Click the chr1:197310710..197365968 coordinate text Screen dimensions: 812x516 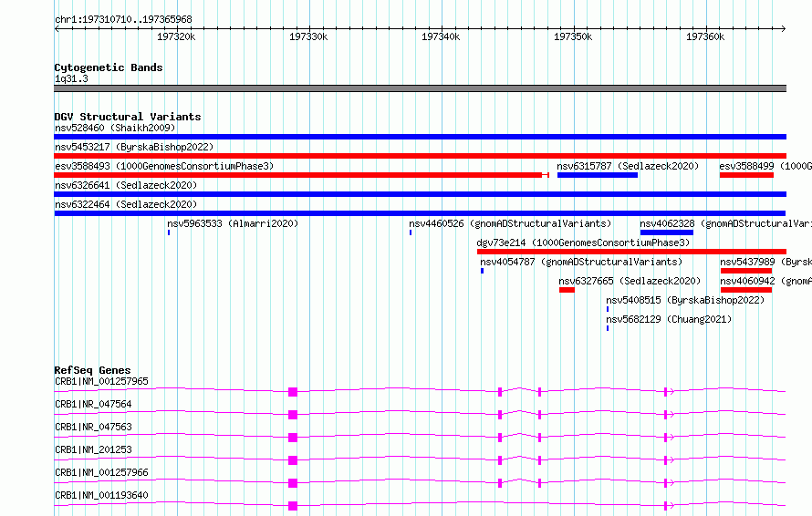123,19
